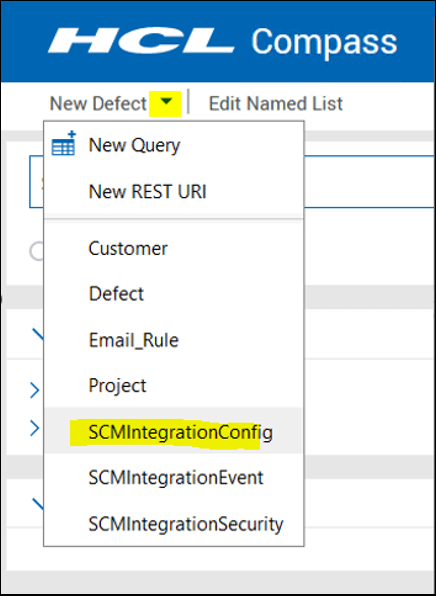This screenshot has height=596, width=436.
Task: Expand the tree node beside SCMIntegrationConfig
Action: [35, 428]
